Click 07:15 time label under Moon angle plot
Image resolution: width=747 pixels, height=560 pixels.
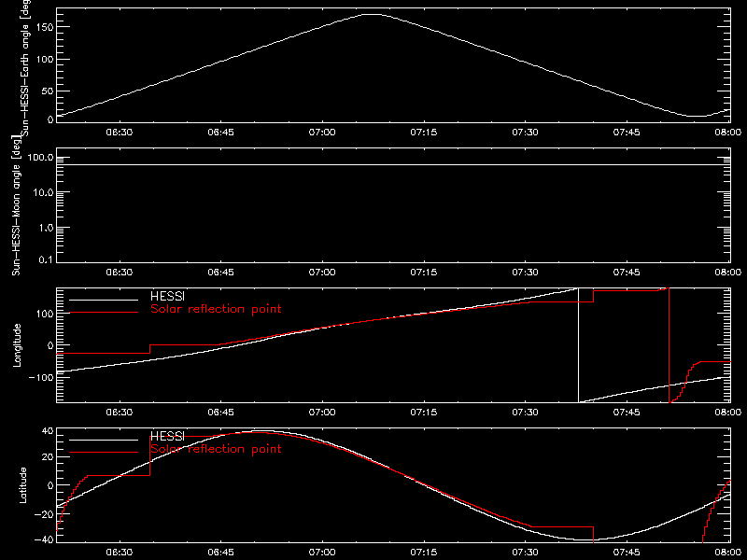point(424,273)
